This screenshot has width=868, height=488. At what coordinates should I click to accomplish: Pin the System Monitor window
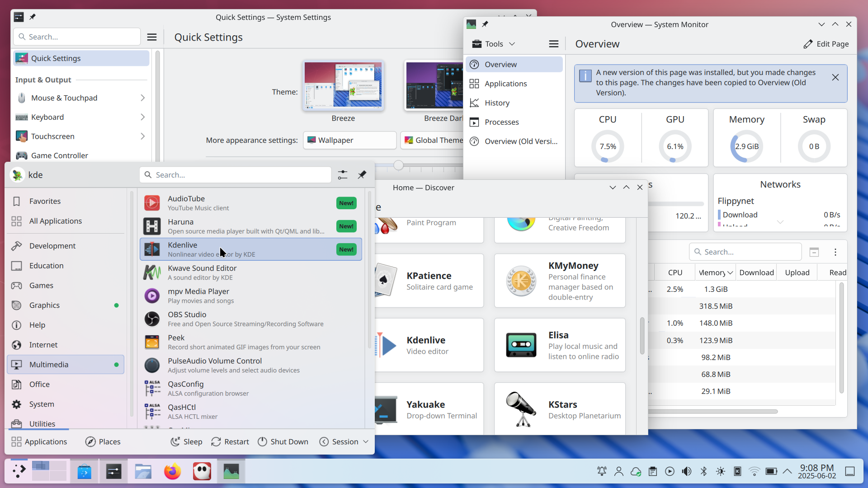pos(485,24)
